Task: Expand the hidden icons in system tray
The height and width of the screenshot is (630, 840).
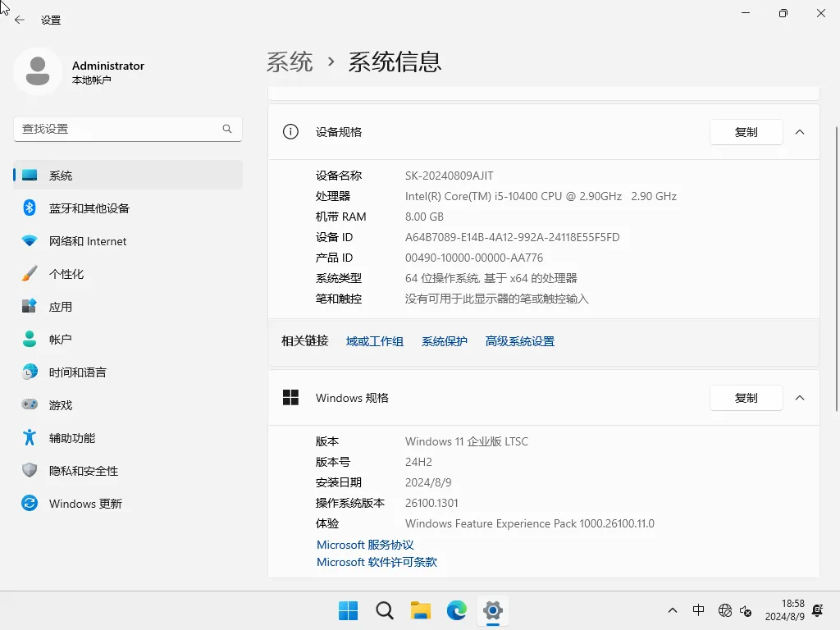Action: click(x=672, y=610)
